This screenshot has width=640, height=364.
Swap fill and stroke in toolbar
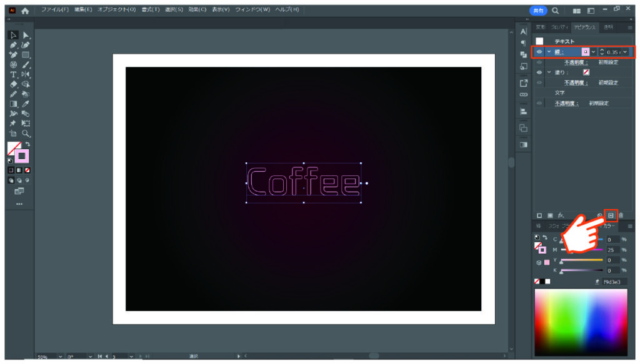[x=27, y=144]
